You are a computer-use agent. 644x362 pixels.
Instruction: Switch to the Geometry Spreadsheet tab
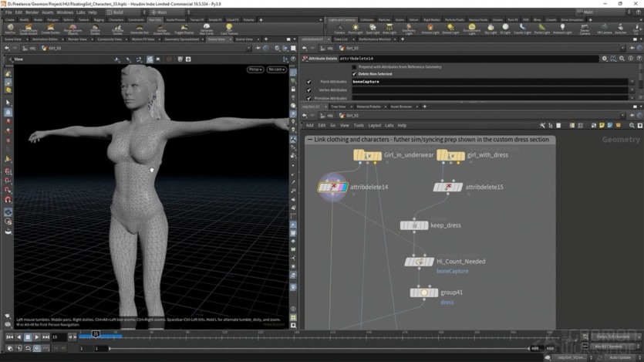coord(181,39)
